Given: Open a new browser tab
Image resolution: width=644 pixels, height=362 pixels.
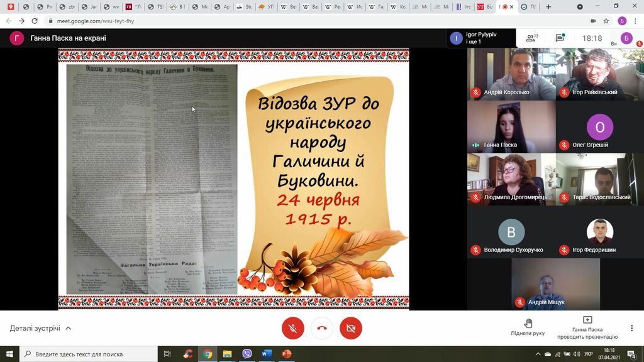Looking at the screenshot, I should (x=548, y=7).
